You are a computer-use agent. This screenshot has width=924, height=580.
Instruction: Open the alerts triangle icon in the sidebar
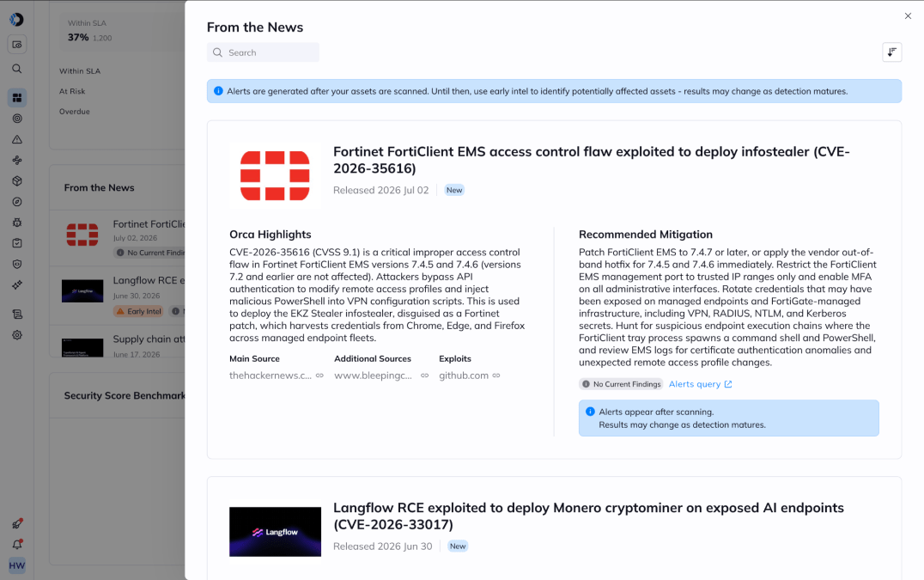coord(17,140)
